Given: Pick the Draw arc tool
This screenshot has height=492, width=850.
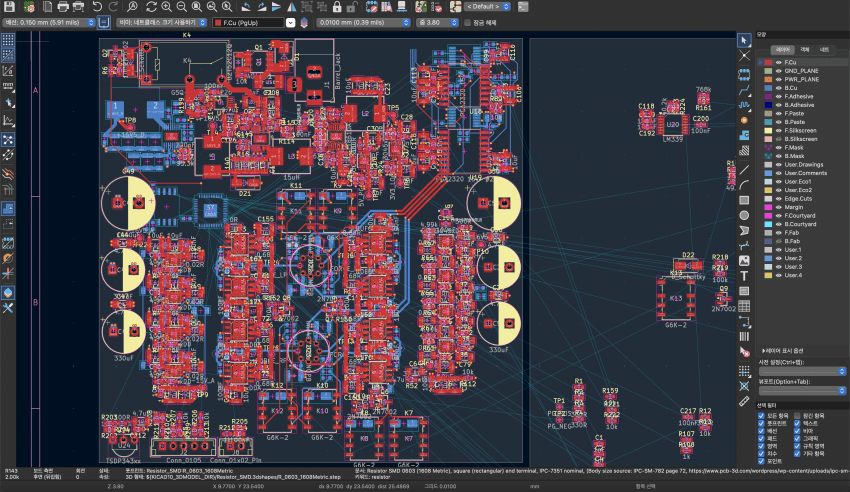Looking at the screenshot, I should click(744, 185).
